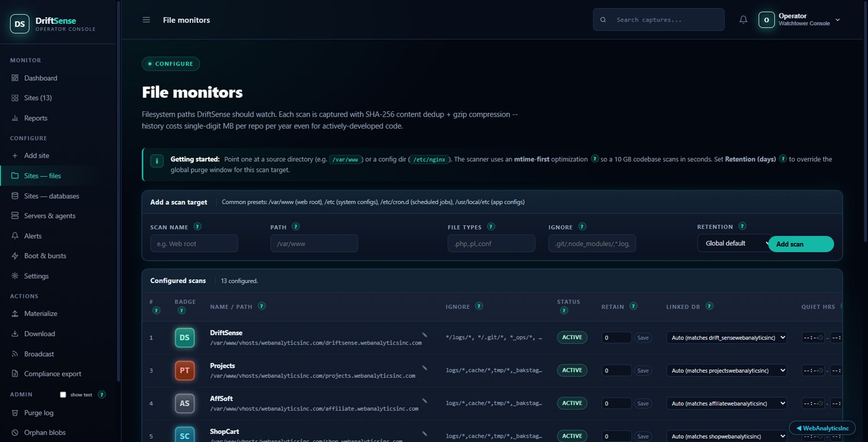Click the Add scan button

click(x=801, y=244)
